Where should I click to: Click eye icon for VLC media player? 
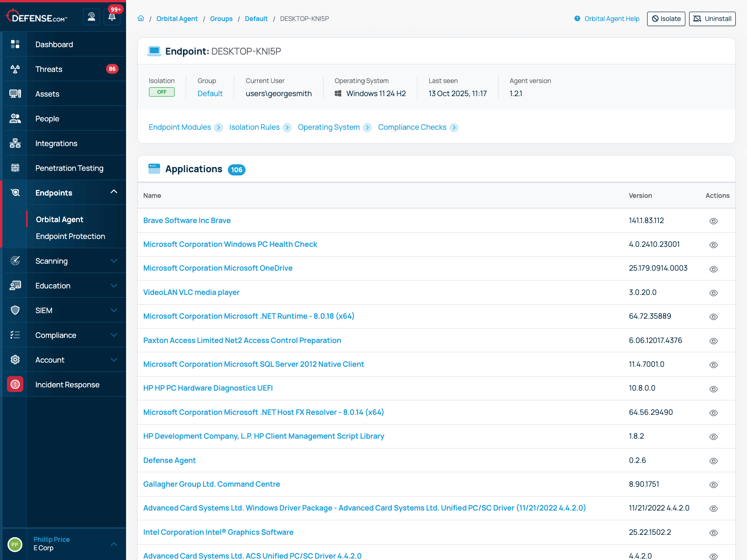pos(713,293)
